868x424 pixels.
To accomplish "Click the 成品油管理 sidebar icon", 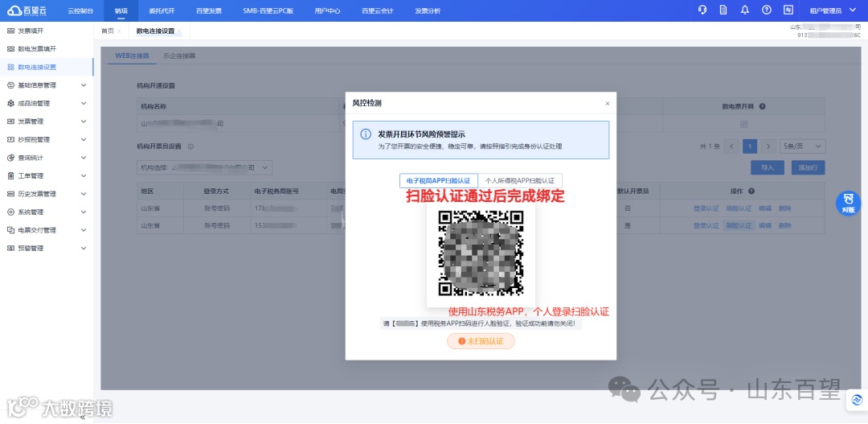I will pos(10,103).
